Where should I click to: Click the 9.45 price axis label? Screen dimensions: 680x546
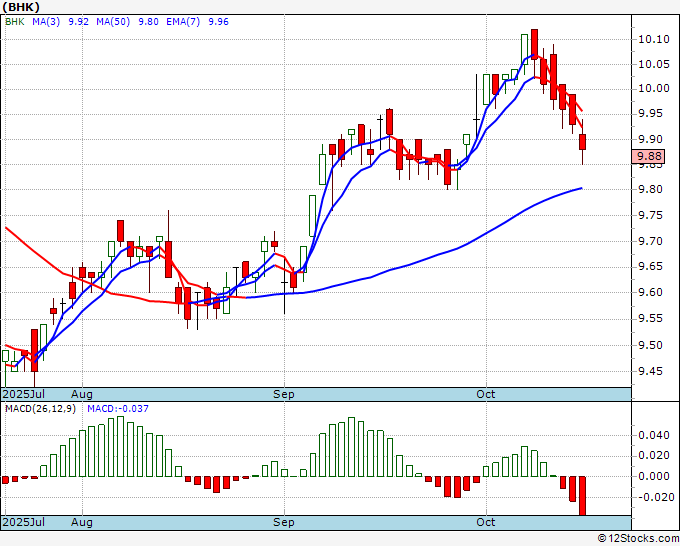tap(650, 371)
